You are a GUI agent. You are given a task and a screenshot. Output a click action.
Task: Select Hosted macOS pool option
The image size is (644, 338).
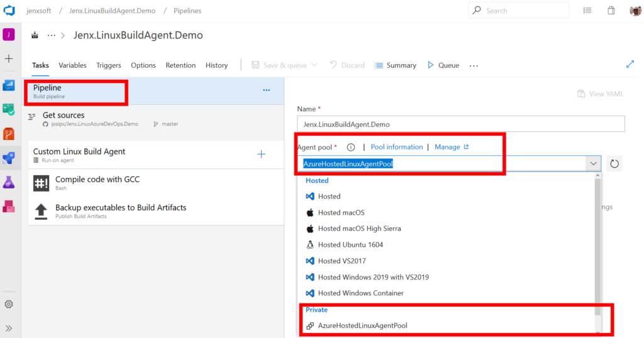click(446, 212)
